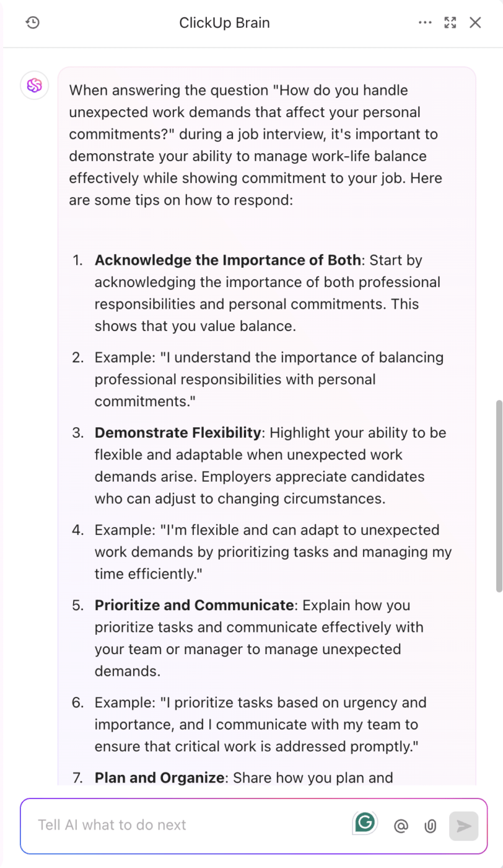503x868 pixels.
Task: Click the vertical scrollbar thumb
Action: (499, 496)
